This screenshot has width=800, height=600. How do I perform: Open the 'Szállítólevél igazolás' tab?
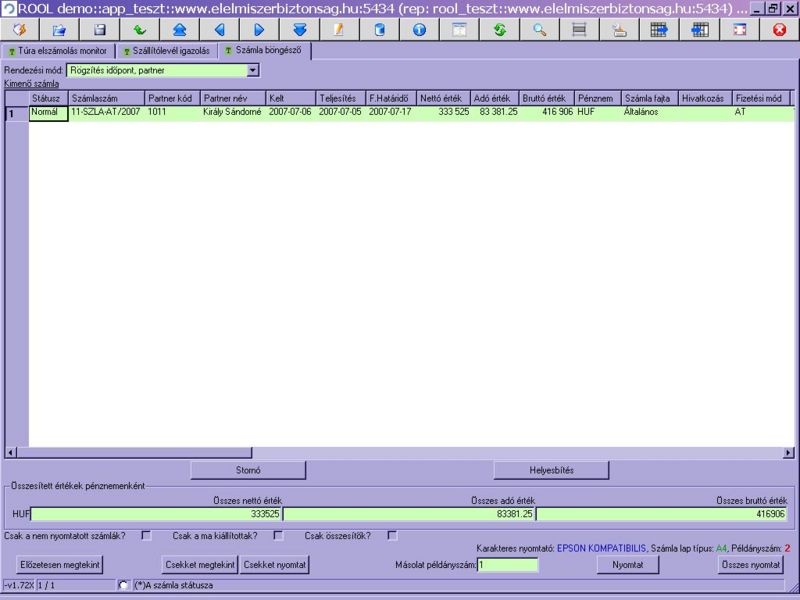[166, 50]
